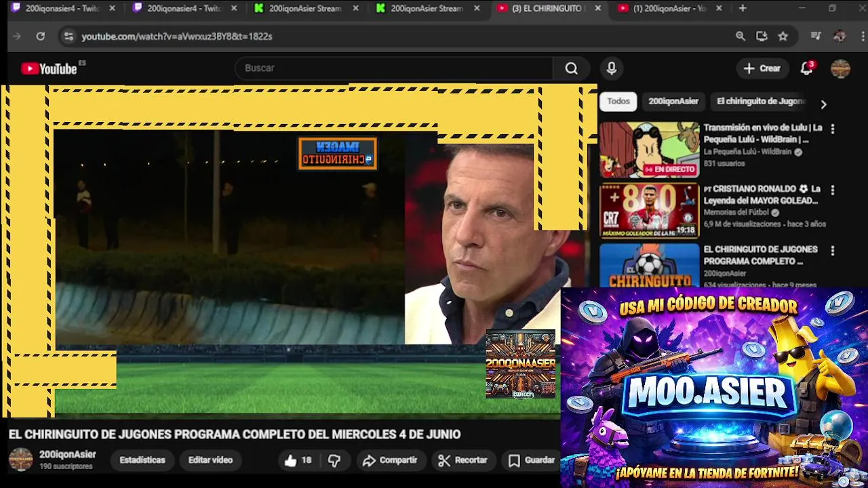The height and width of the screenshot is (488, 868).
Task: Bookmark this page with the star icon
Action: tap(783, 37)
